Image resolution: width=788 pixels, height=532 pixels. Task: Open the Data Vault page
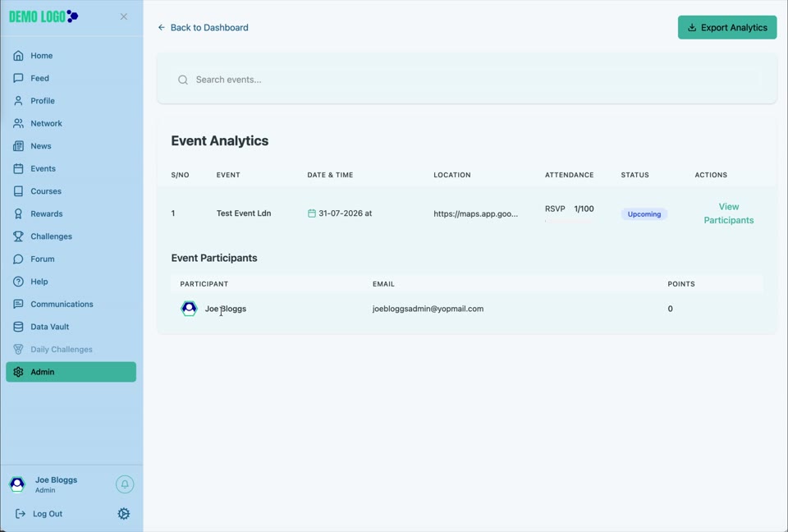[71, 327]
